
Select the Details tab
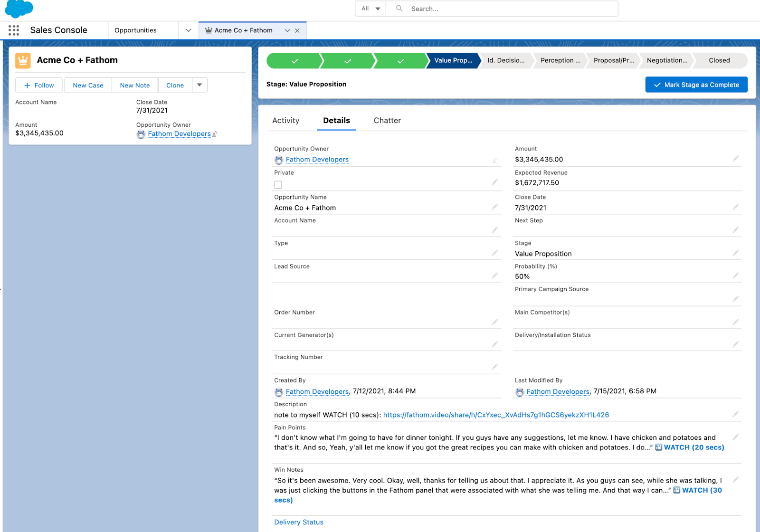[x=336, y=121]
